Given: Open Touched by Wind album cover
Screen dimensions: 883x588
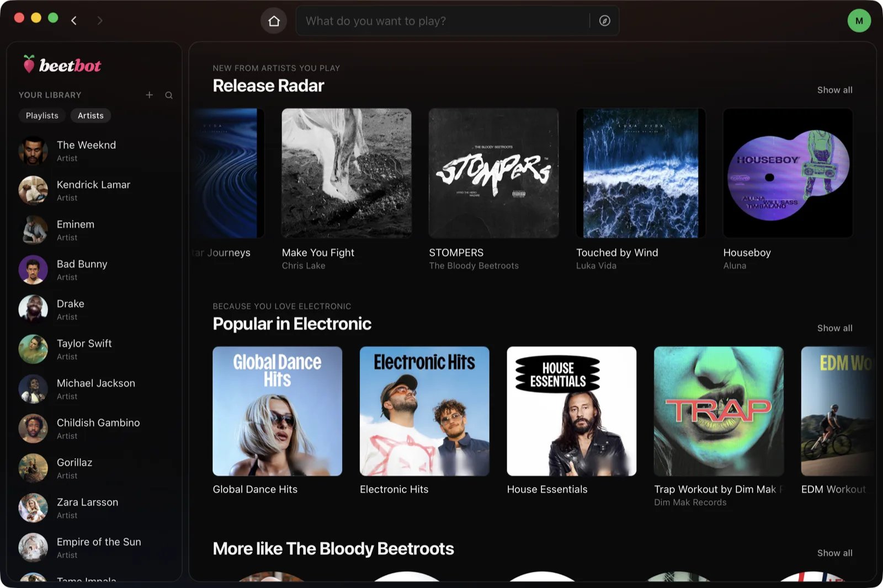Looking at the screenshot, I should click(641, 173).
